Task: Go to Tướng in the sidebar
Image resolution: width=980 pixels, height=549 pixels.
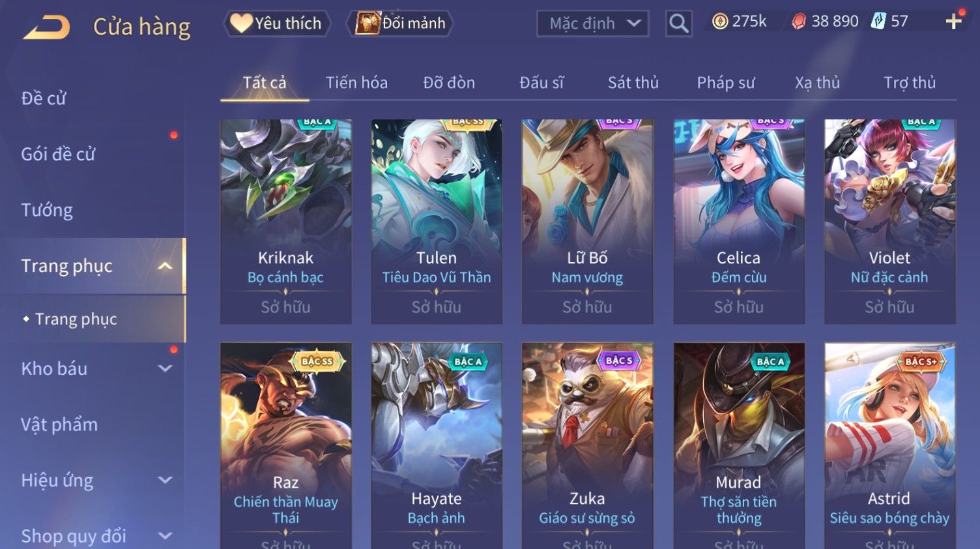Action: [47, 210]
